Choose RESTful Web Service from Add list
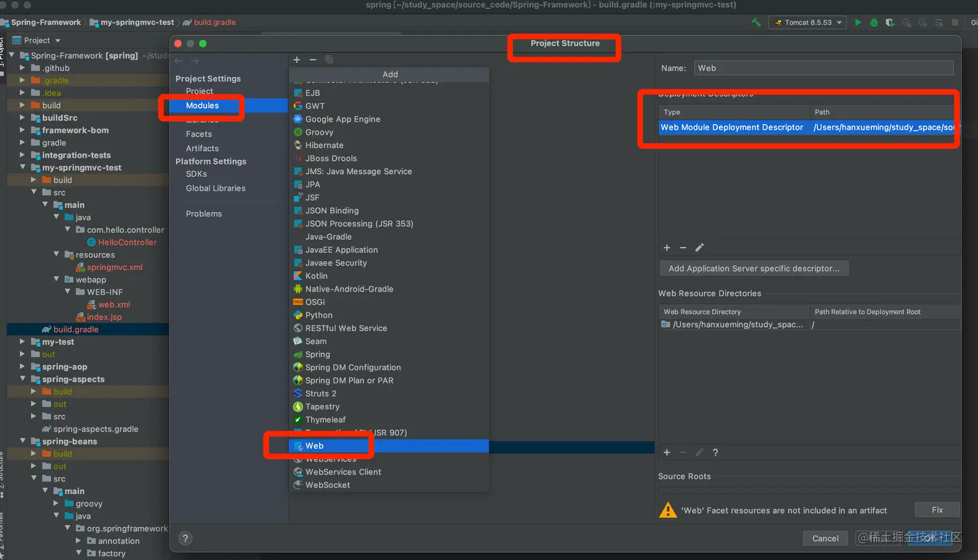This screenshot has height=560, width=978. [389, 328]
